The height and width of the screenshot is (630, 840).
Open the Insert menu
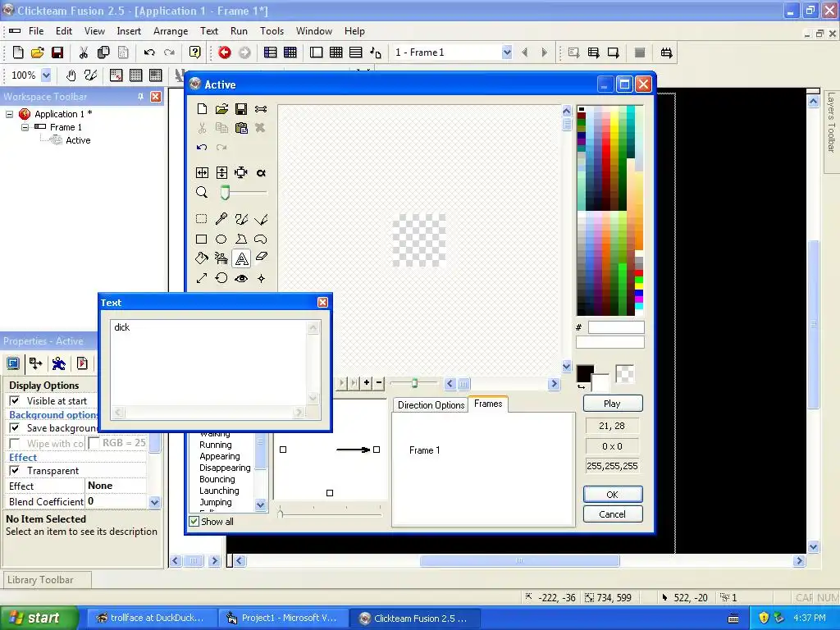point(129,31)
